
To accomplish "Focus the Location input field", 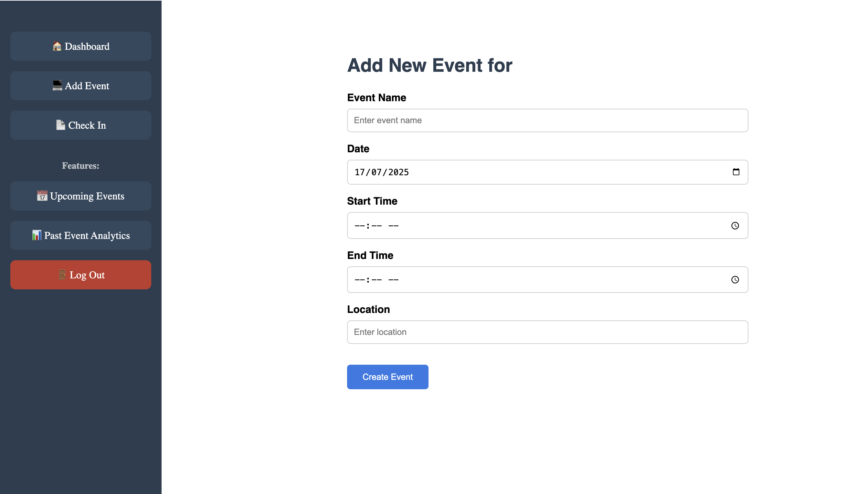I will click(x=547, y=332).
